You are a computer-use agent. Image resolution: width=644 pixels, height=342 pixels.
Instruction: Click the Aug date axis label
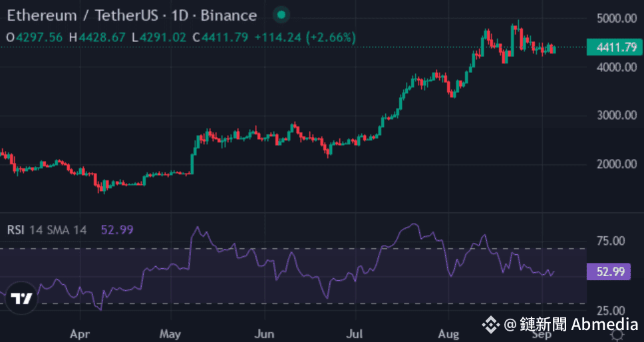click(448, 334)
